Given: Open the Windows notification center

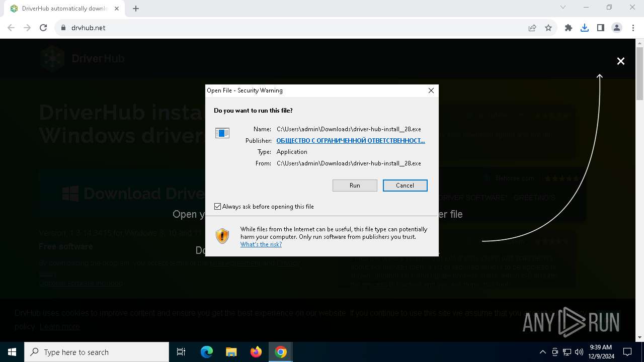Looking at the screenshot, I should (627, 352).
